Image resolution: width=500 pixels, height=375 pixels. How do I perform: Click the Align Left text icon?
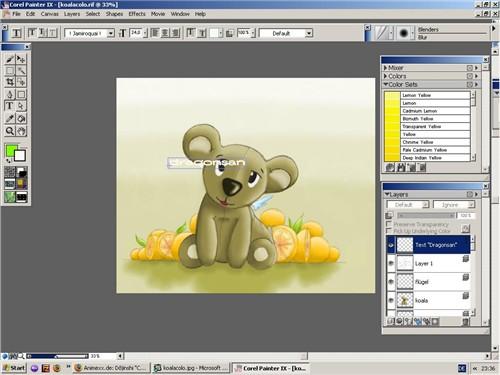tap(155, 33)
